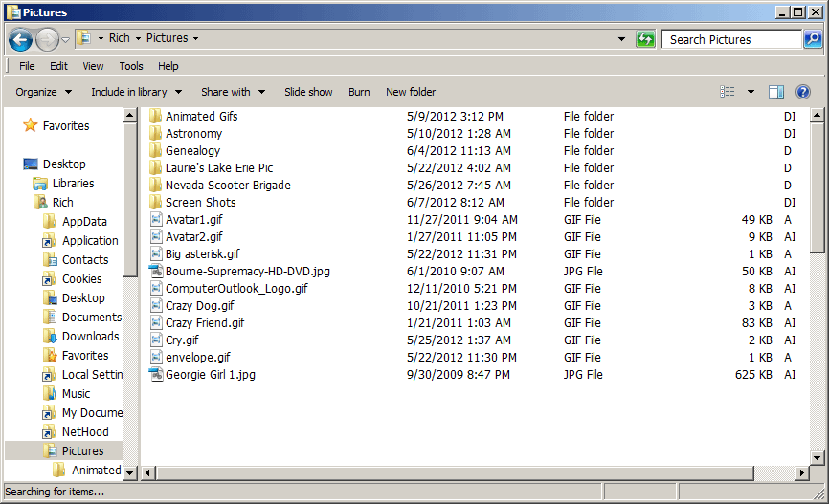Open the Help question mark icon
This screenshot has height=504, width=829.
[x=803, y=92]
